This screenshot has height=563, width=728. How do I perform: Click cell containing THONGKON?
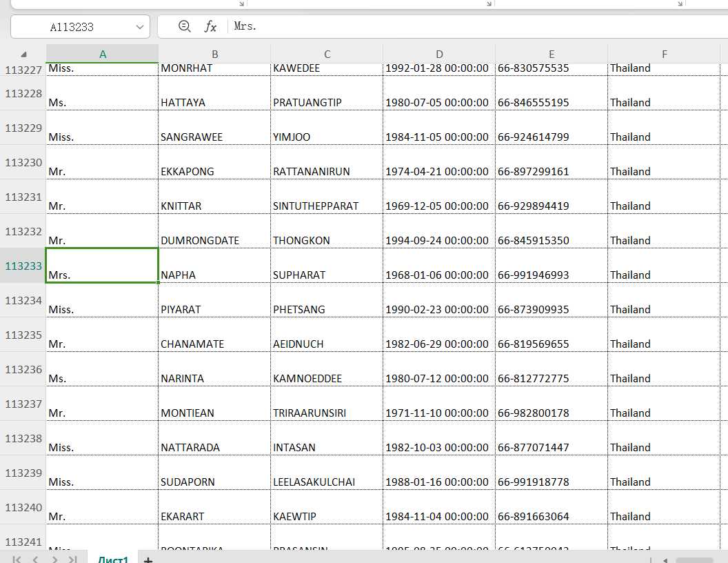(327, 231)
